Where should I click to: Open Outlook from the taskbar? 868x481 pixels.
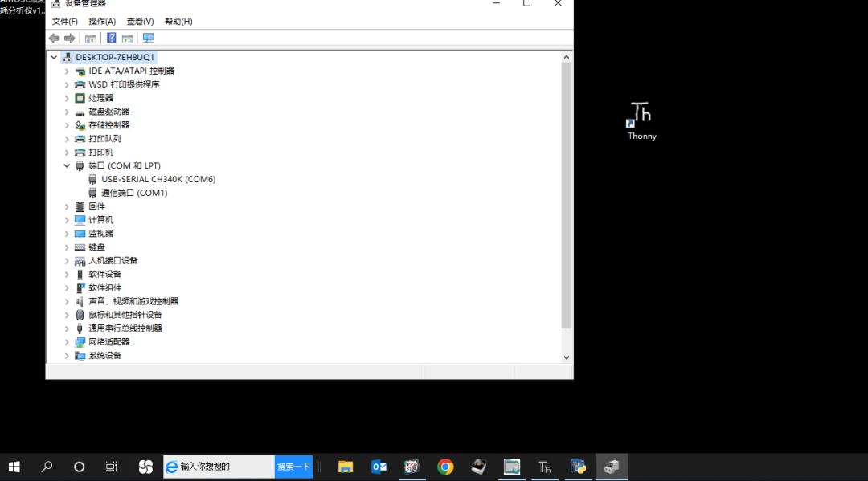[x=379, y=467]
